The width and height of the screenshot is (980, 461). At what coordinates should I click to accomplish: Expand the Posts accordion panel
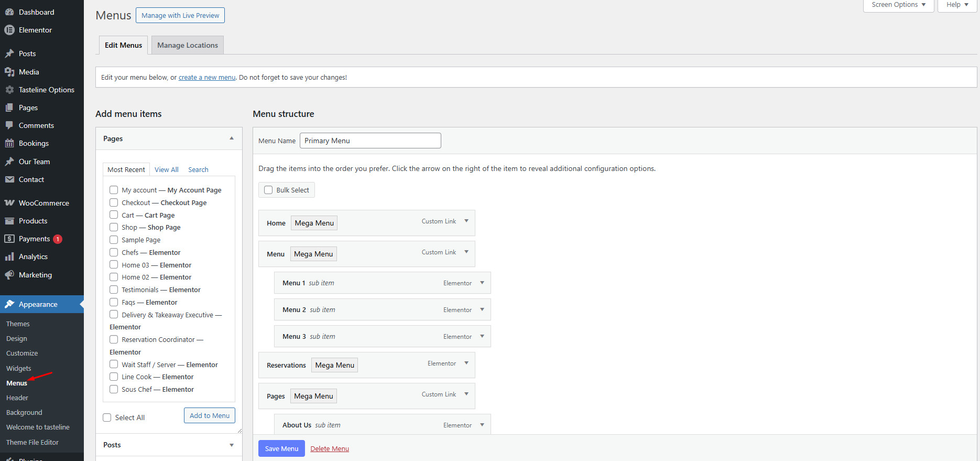click(x=232, y=445)
